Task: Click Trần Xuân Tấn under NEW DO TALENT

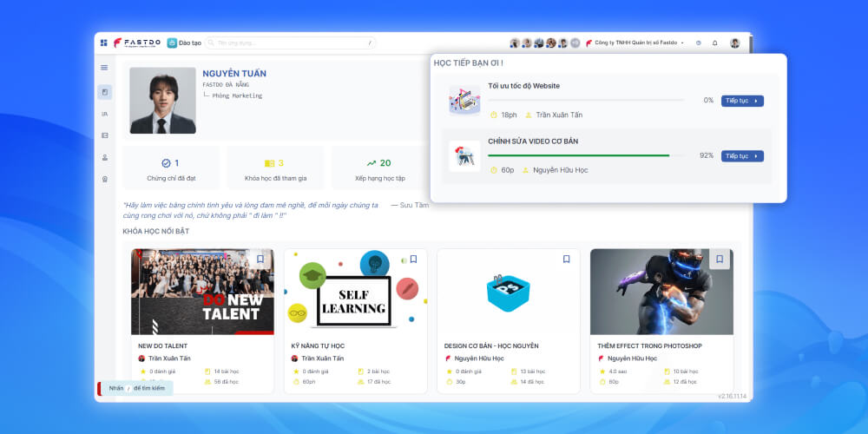Action: (x=169, y=358)
